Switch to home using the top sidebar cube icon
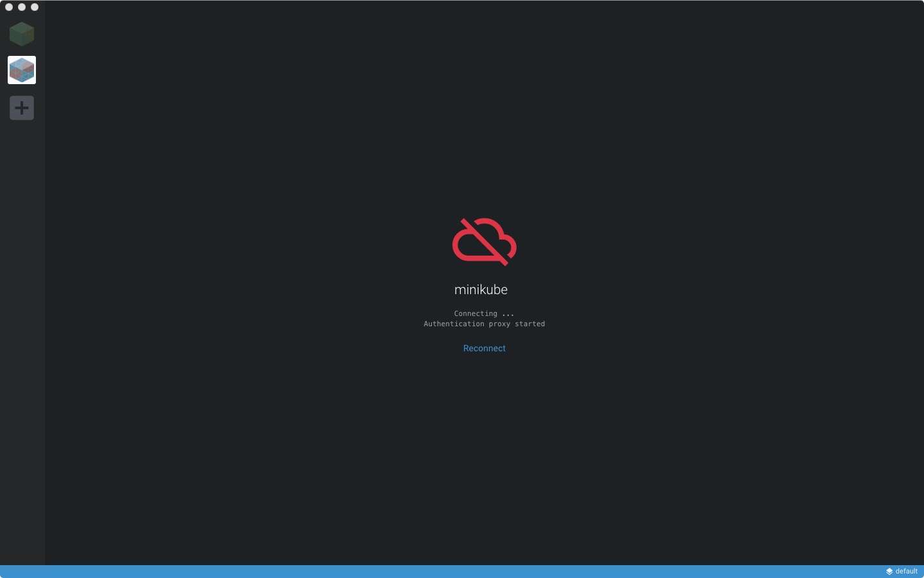The height and width of the screenshot is (578, 924). [21, 34]
